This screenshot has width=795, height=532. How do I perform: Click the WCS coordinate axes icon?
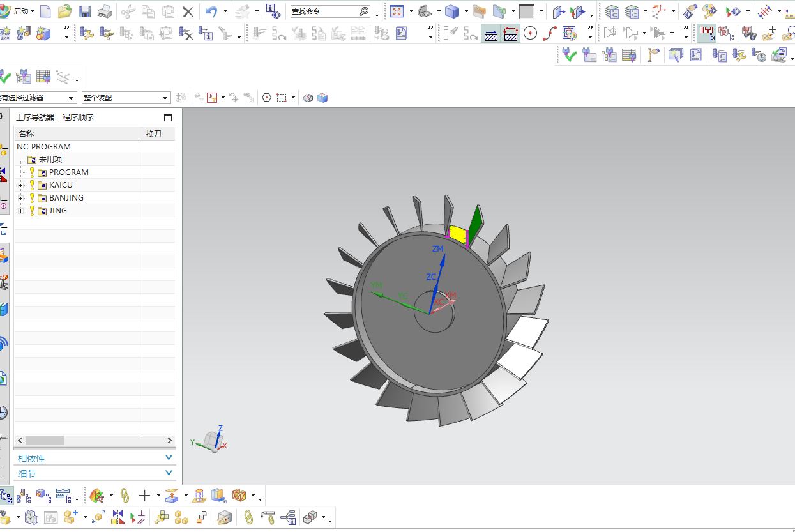[659, 11]
